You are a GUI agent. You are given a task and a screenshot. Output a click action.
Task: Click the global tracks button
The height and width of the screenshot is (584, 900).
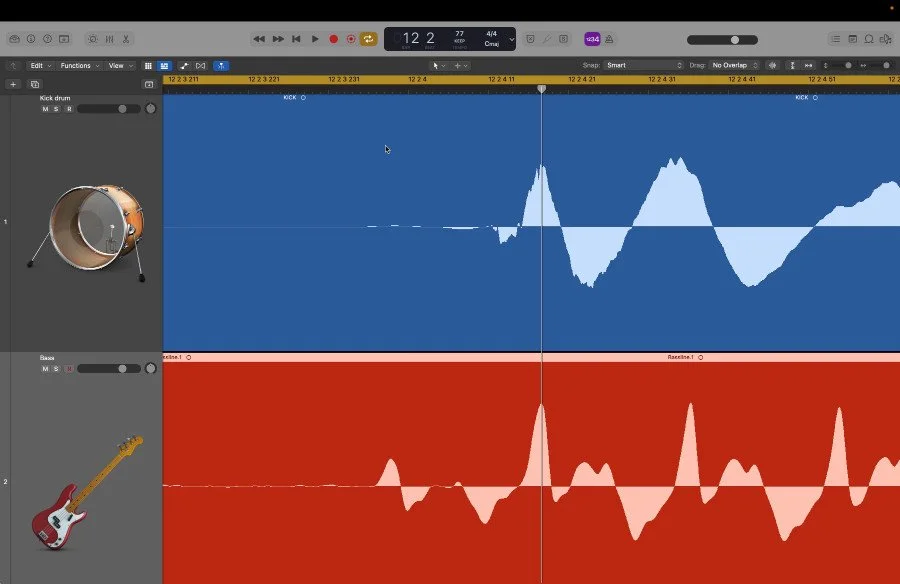click(x=149, y=84)
